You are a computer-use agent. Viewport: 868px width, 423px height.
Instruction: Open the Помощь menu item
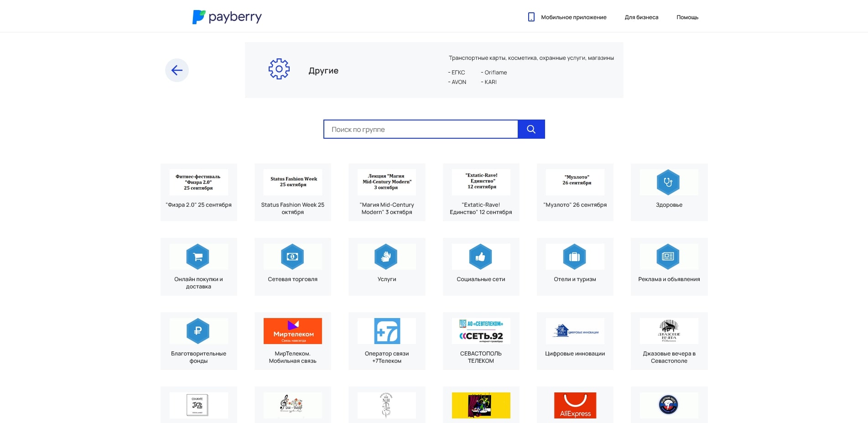tap(687, 17)
